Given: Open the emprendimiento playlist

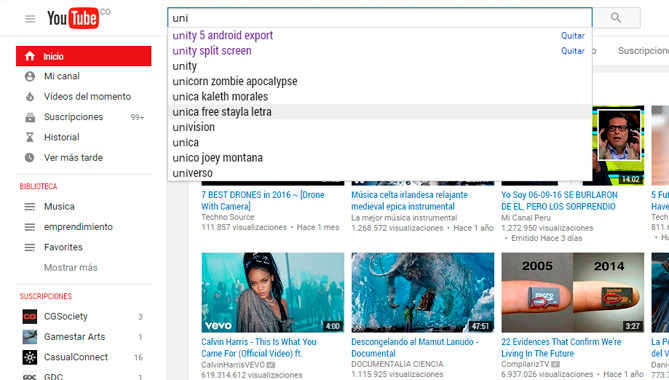Looking at the screenshot, I should [x=79, y=227].
